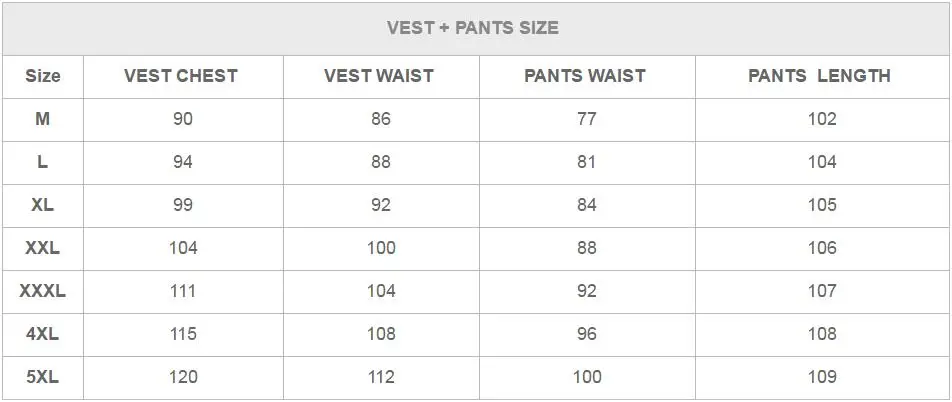Viewport: 952px width, 402px height.
Task: Select the 5XL size row label
Action: (x=42, y=377)
